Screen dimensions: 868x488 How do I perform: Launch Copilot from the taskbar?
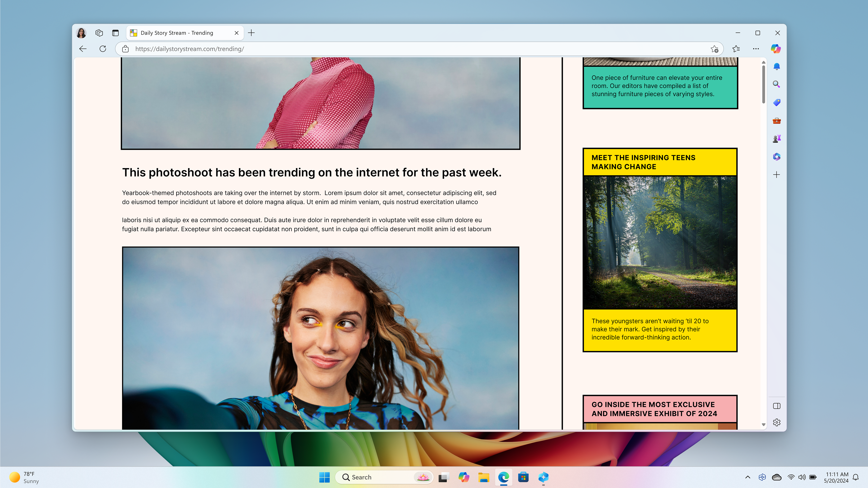(x=464, y=477)
